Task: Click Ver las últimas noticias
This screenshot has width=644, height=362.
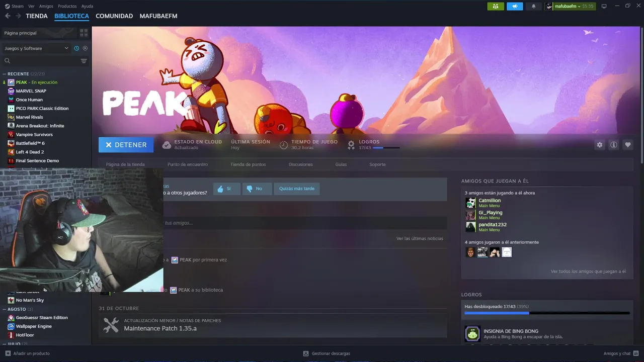Action: pos(420,238)
